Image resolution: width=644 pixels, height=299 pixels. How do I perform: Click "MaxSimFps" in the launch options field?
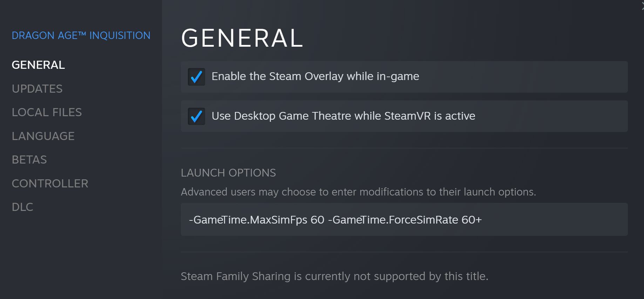[x=278, y=220]
